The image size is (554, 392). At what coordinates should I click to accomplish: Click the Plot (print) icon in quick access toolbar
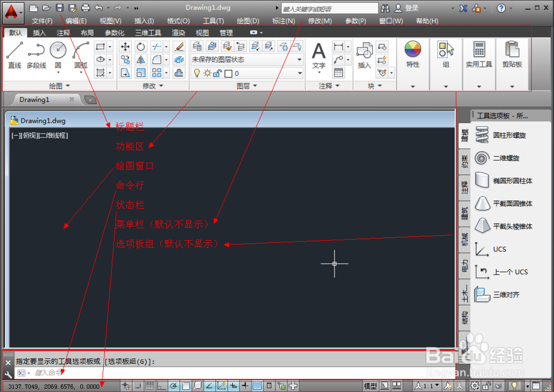point(85,8)
